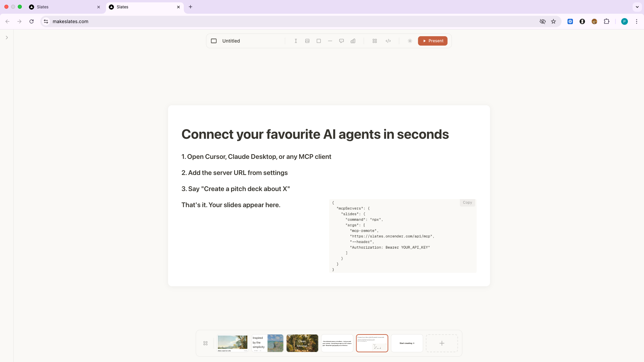This screenshot has height=362, width=644.
Task: Click the Present button
Action: (x=433, y=41)
